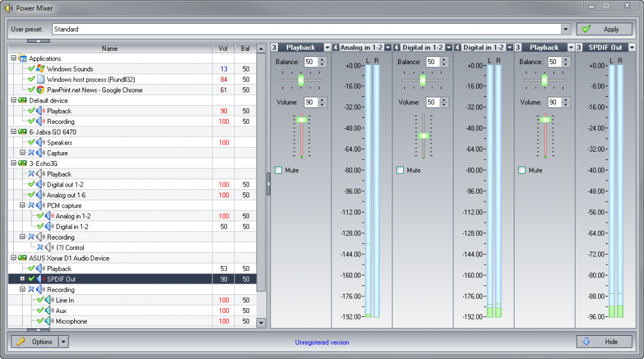Viewport: 644px width, 359px height.
Task: Click the Apply button
Action: pyautogui.click(x=604, y=29)
